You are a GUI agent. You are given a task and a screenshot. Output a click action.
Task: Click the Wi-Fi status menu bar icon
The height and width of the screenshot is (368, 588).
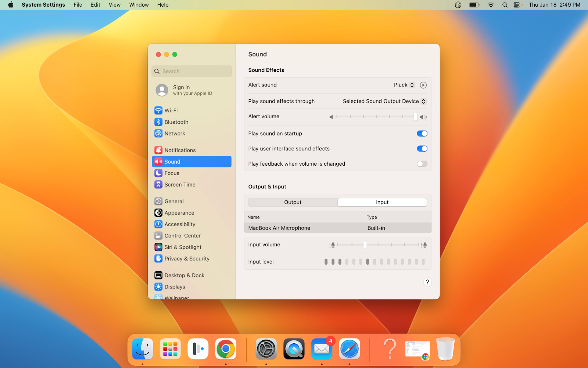(491, 5)
